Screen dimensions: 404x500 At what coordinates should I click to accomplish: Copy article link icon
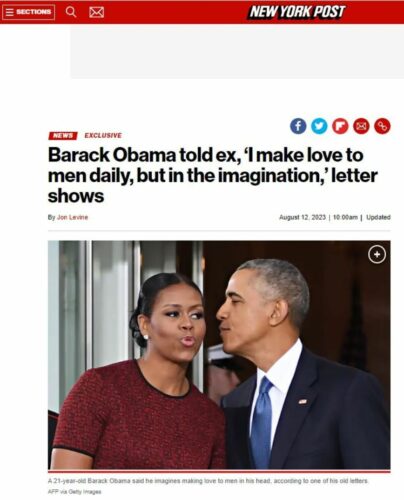click(x=382, y=126)
